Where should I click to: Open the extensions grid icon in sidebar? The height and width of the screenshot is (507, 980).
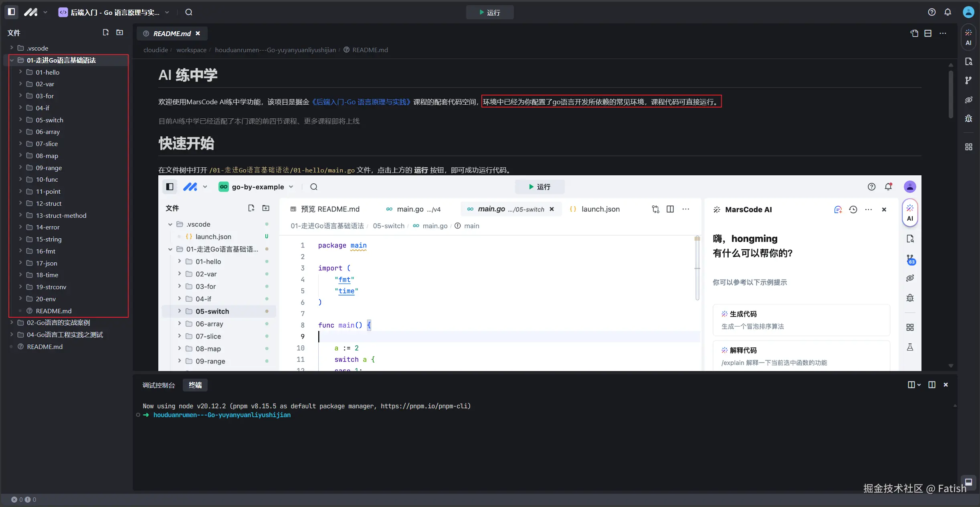pyautogui.click(x=968, y=147)
